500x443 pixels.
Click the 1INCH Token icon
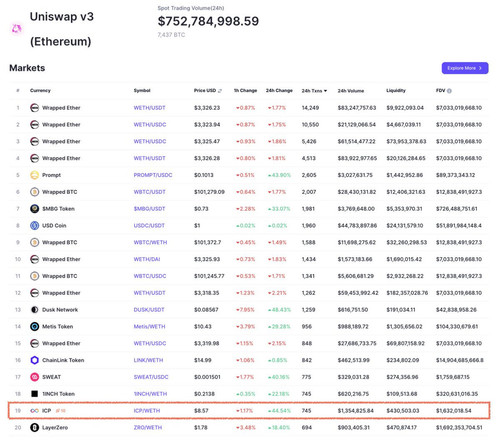tap(34, 394)
